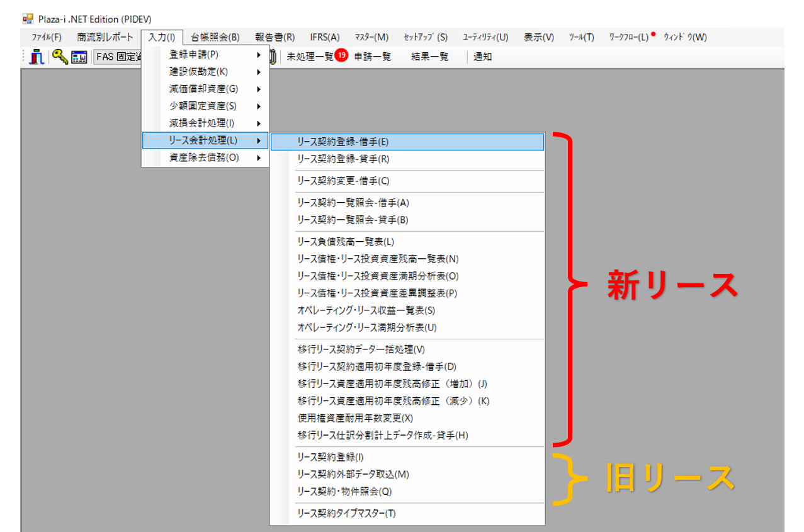This screenshot has height=532, width=804.
Task: Select リース契約登録(I) old lease entry
Action: click(407, 457)
